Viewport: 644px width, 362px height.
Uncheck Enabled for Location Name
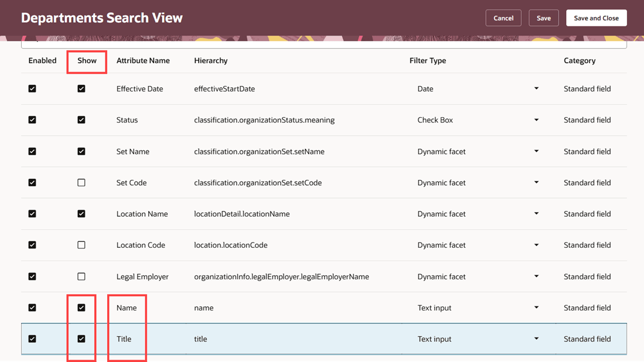point(32,214)
